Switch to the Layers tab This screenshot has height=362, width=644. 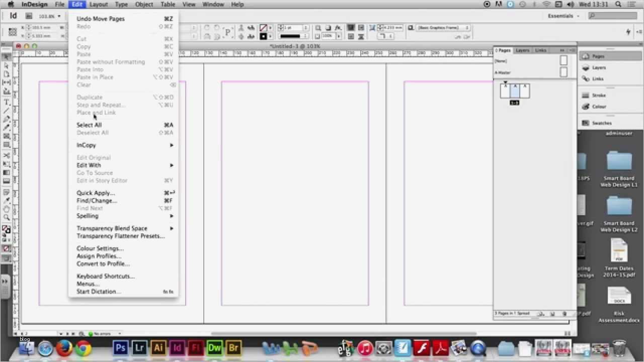[x=522, y=50]
